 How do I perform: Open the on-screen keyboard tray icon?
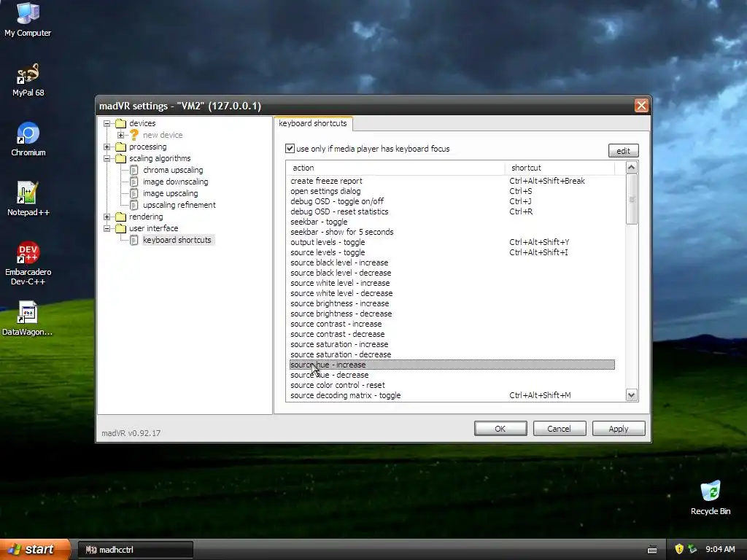coord(652,550)
